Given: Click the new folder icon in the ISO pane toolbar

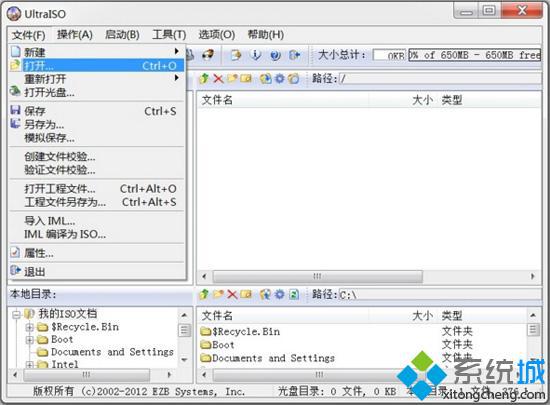Looking at the screenshot, I should [232, 79].
